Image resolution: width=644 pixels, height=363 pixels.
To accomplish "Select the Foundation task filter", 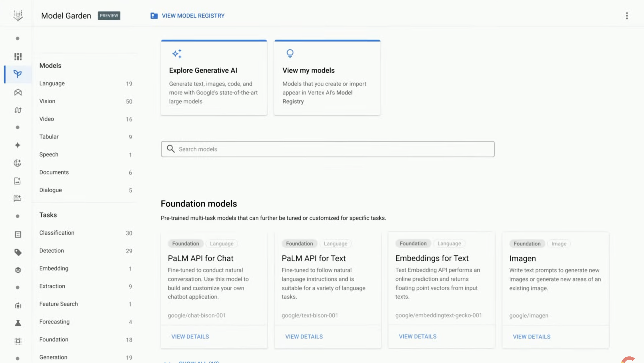I will [54, 339].
